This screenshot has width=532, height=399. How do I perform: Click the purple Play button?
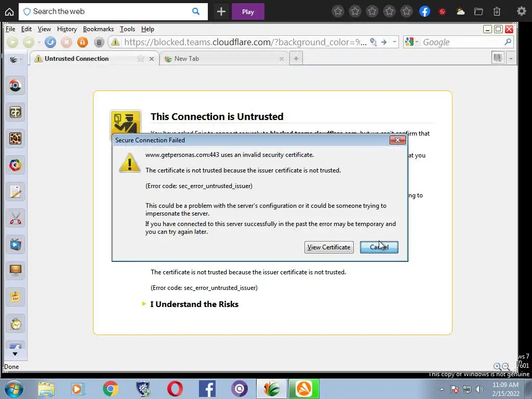248,11
